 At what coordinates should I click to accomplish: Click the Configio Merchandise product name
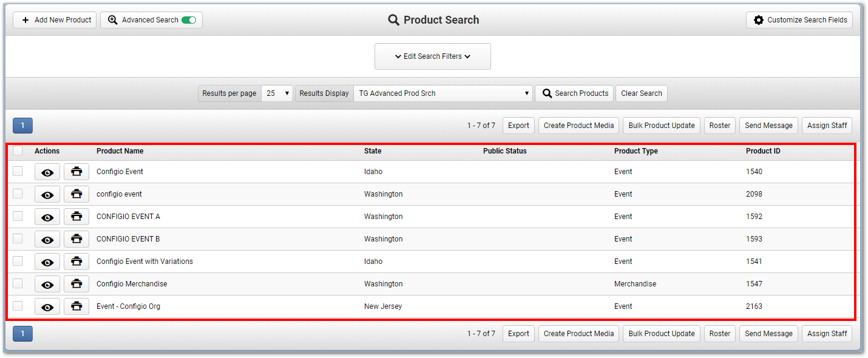point(132,284)
